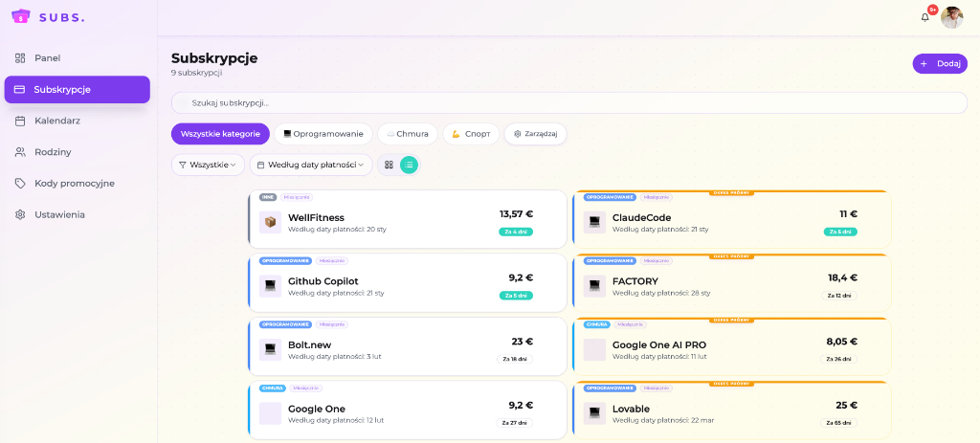
Task: Click the 13,57 € price on WellFitness
Action: click(x=516, y=213)
